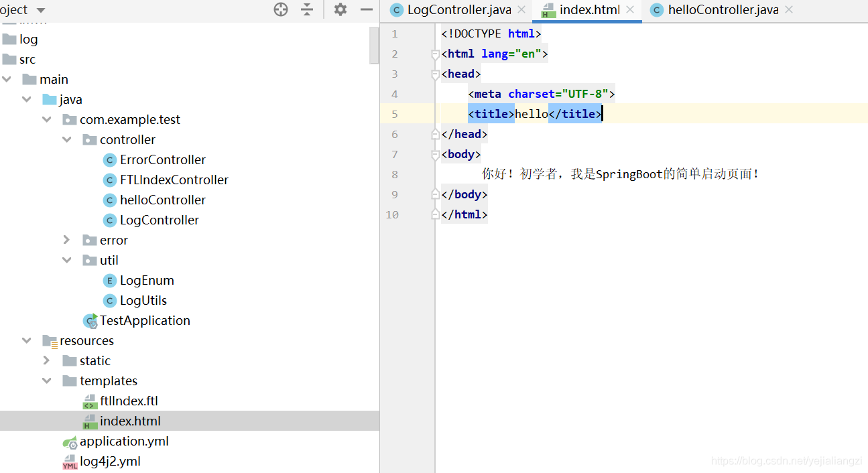This screenshot has width=868, height=473.
Task: Close the index.html editor tab
Action: click(x=630, y=10)
